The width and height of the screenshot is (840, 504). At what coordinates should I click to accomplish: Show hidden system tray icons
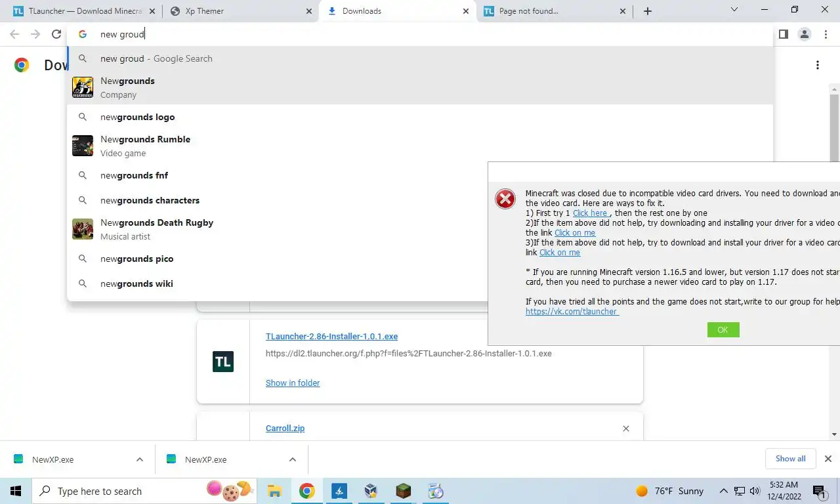724,491
